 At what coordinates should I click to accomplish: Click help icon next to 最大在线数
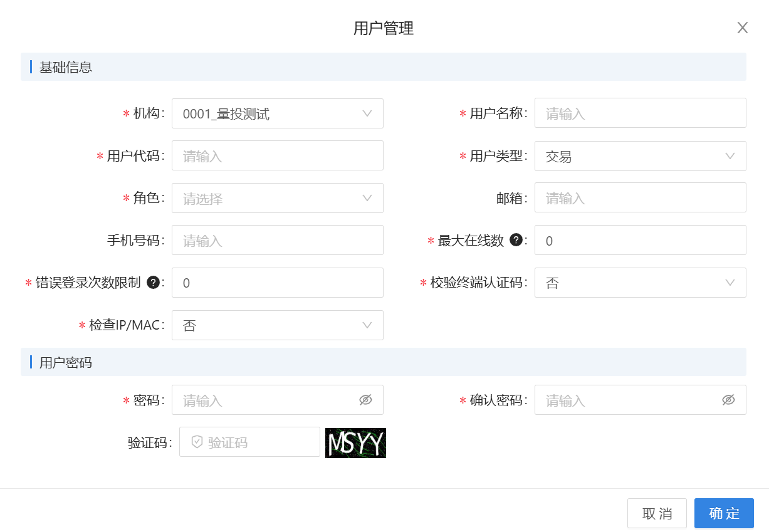(x=516, y=240)
